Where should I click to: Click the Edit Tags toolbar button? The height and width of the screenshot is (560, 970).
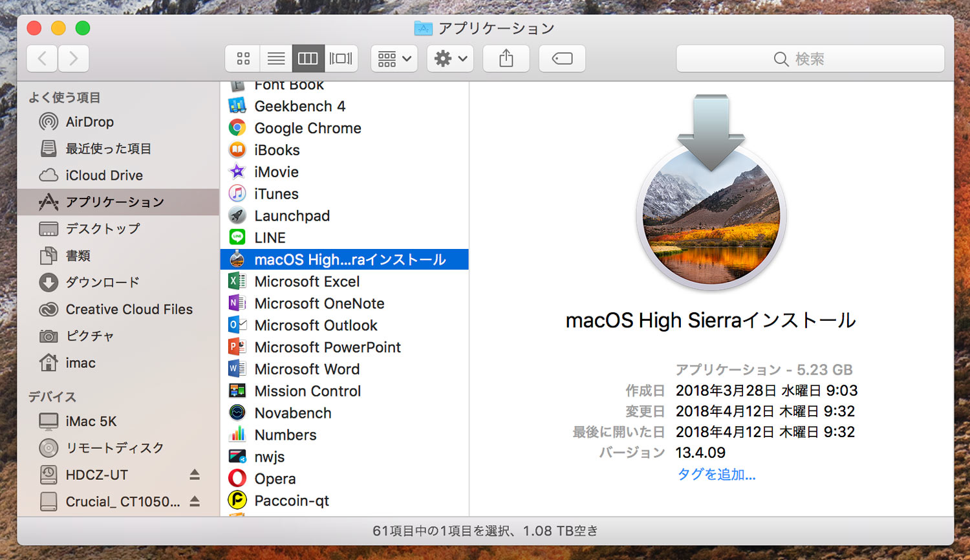pyautogui.click(x=562, y=59)
